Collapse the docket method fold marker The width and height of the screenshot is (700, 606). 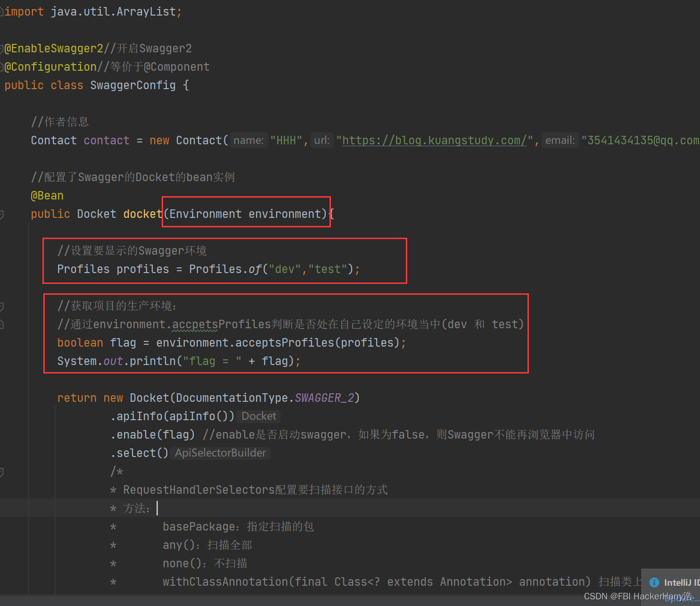click(x=1, y=215)
